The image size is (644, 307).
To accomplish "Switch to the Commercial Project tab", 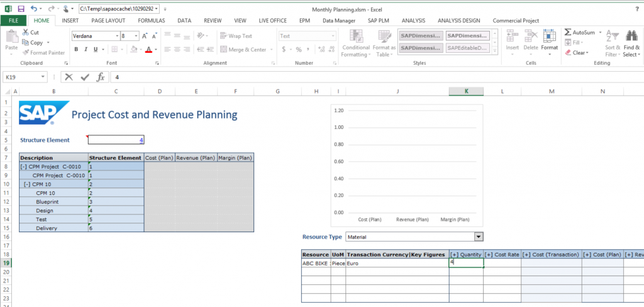I will (516, 21).
